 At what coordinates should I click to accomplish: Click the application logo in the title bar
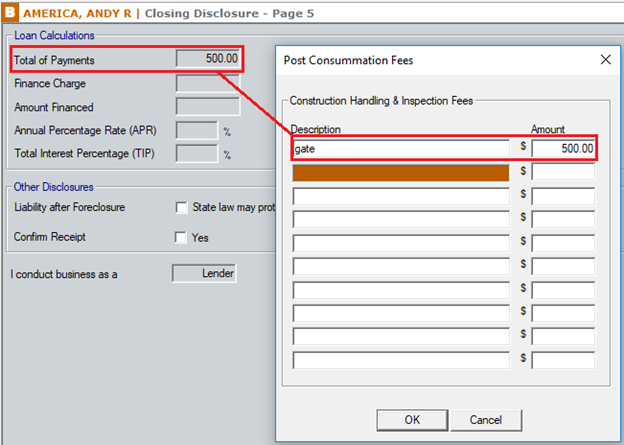[11, 12]
